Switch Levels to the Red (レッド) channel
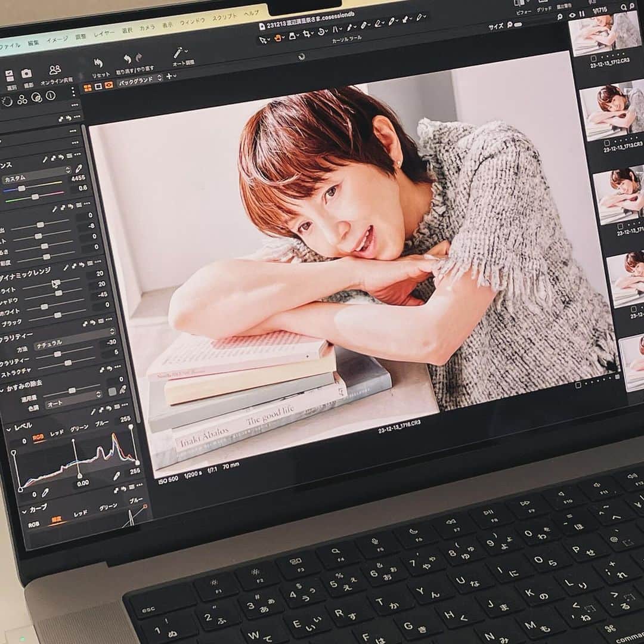 57,432
